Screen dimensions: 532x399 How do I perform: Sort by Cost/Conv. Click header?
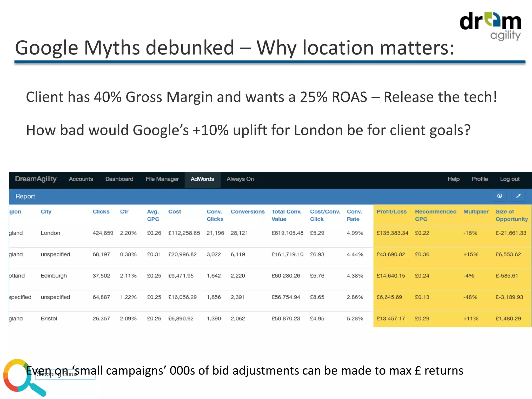coord(325,215)
